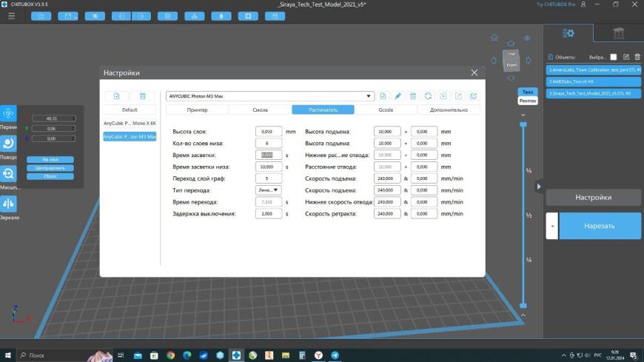
Task: Click the refresh profile icon
Action: (428, 96)
